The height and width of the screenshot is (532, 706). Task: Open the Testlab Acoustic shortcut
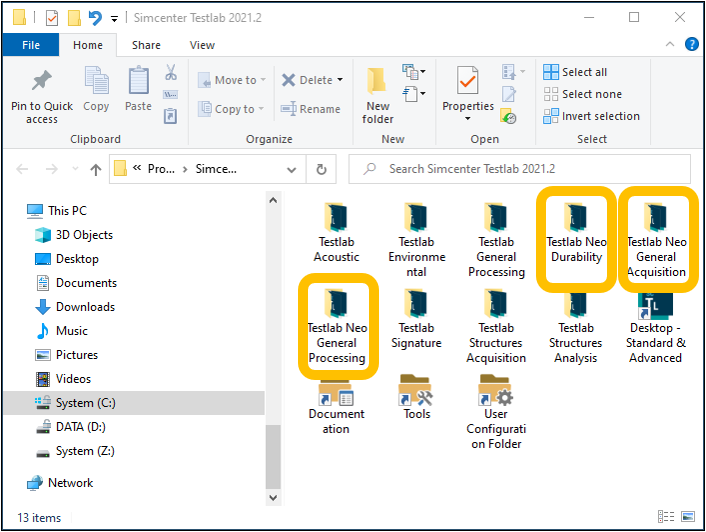tap(337, 232)
